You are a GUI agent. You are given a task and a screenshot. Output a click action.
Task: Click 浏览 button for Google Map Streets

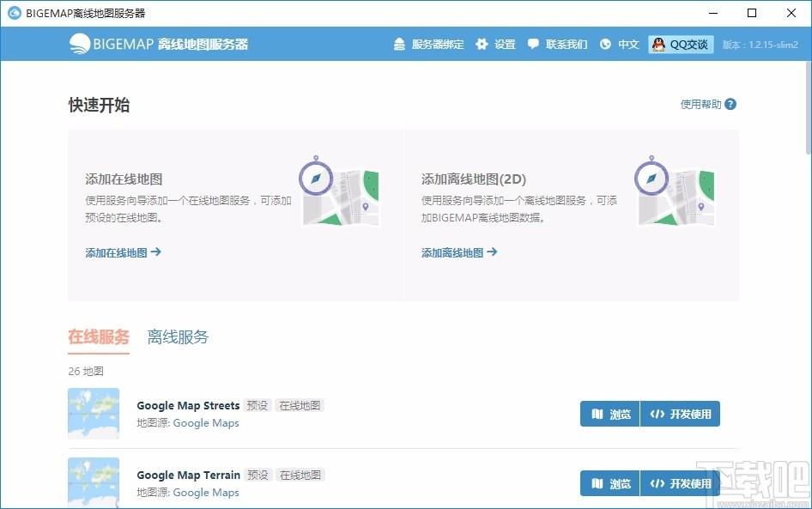[610, 414]
